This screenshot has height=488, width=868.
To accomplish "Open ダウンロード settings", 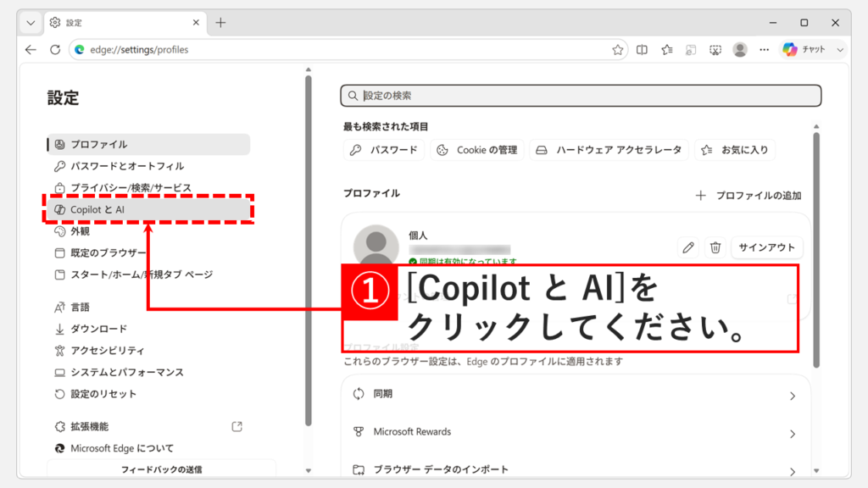I will click(x=148, y=329).
